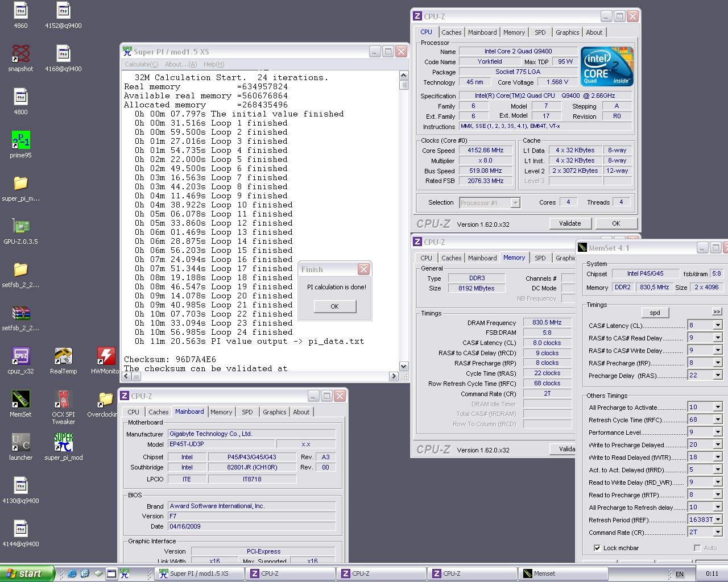Screen dimensions: 728x582
Task: Launch the RealTemp desktop shortcut
Action: tap(63, 357)
